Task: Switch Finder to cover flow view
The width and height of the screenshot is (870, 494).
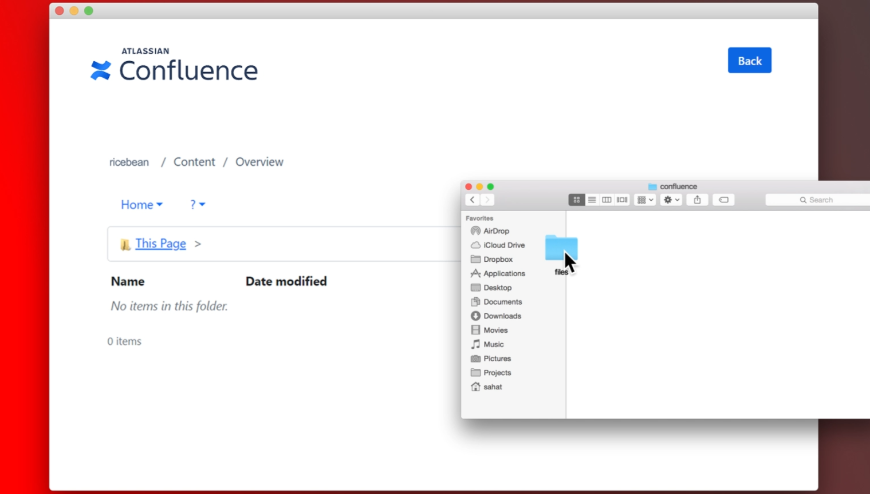Action: pyautogui.click(x=622, y=200)
